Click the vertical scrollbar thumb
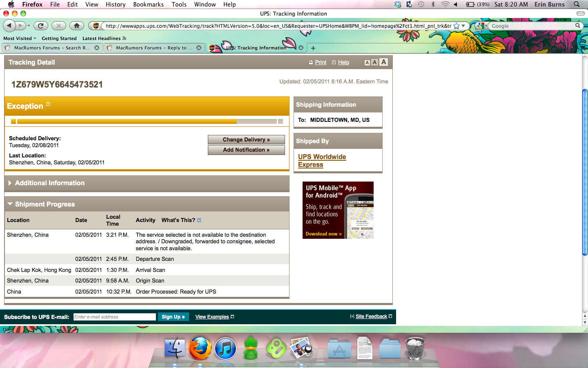Image resolution: width=588 pixels, height=368 pixels. tap(585, 172)
